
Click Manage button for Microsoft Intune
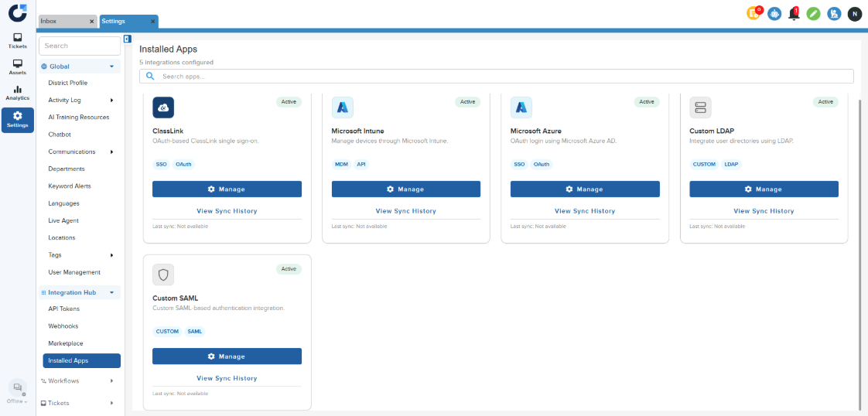coord(405,189)
